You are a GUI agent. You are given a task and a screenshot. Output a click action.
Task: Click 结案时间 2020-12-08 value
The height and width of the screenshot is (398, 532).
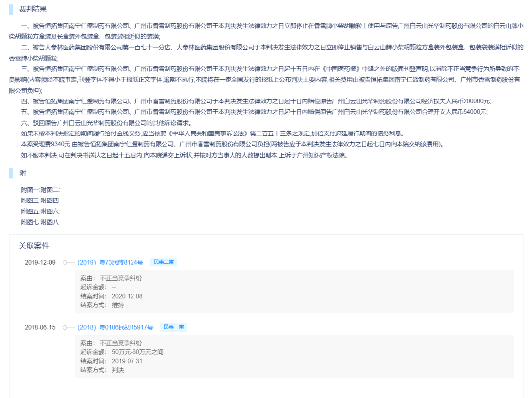pyautogui.click(x=127, y=296)
